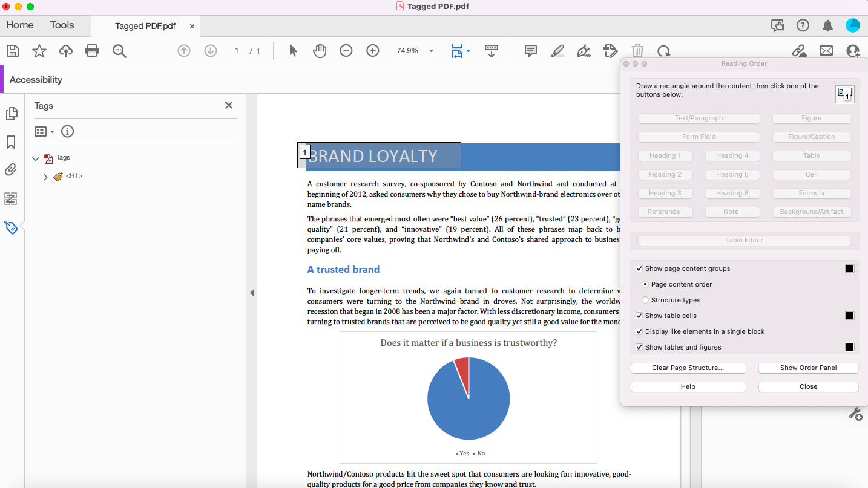Open the Add Sticky Note comment tool

click(x=530, y=51)
